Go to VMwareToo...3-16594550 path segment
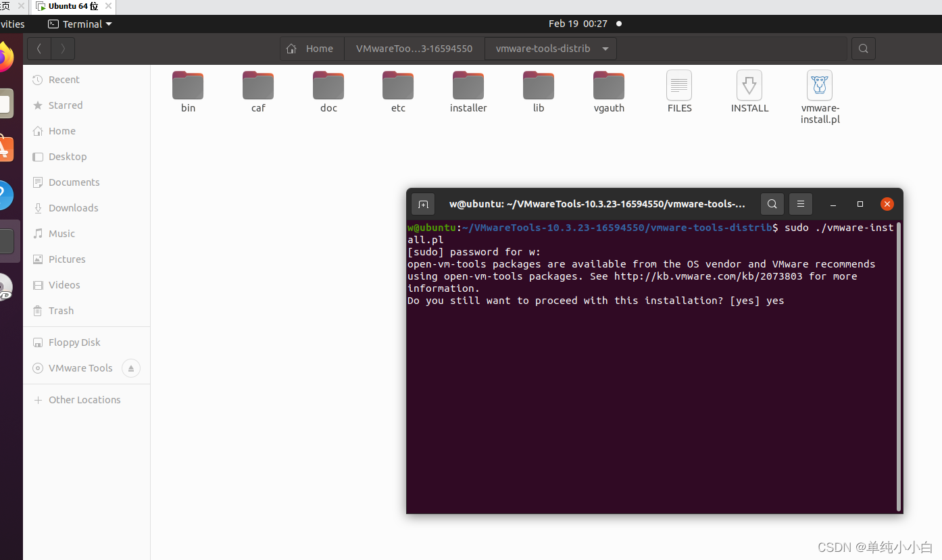Viewport: 942px width, 560px height. point(414,49)
